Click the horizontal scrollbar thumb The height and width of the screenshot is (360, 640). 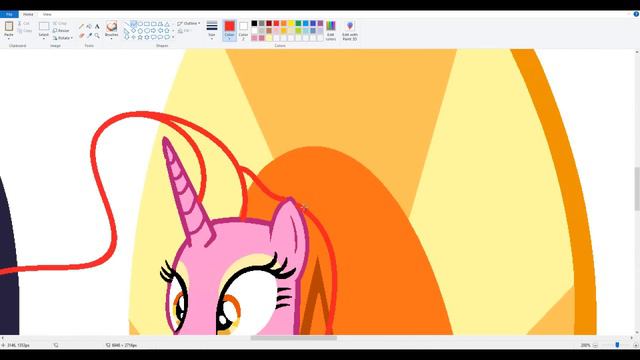294,338
